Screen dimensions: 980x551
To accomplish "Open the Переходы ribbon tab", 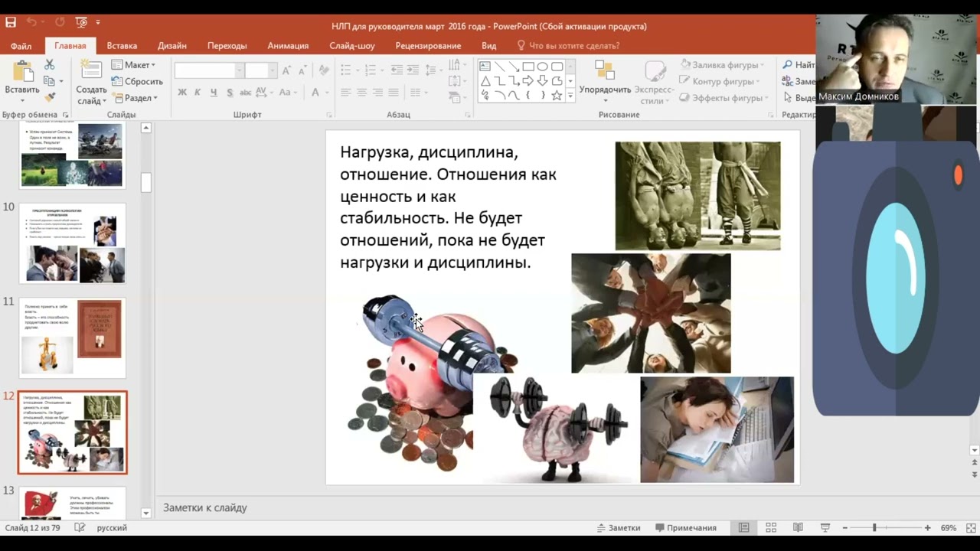I will coord(227,46).
